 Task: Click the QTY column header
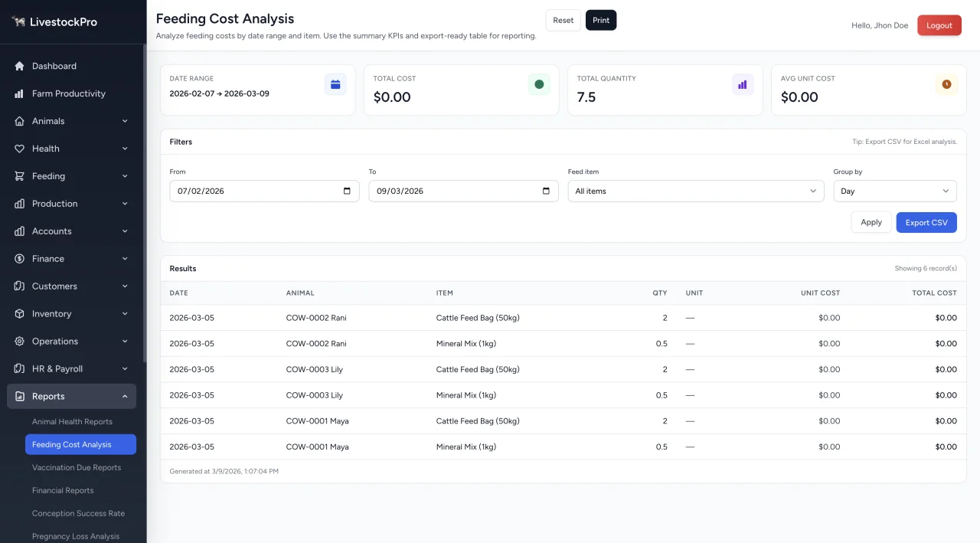point(660,293)
